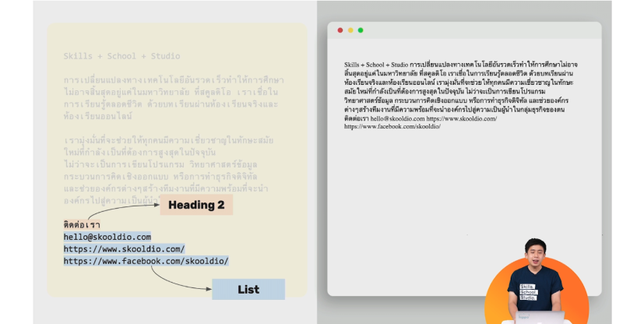Select the blue "List" label box

tap(248, 290)
